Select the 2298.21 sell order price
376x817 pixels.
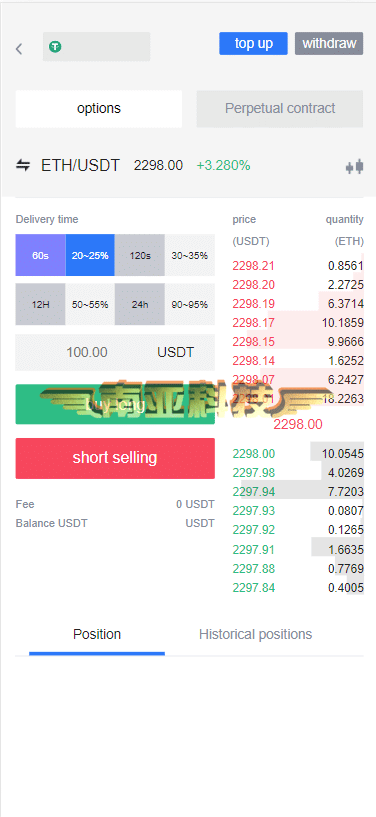point(253,266)
